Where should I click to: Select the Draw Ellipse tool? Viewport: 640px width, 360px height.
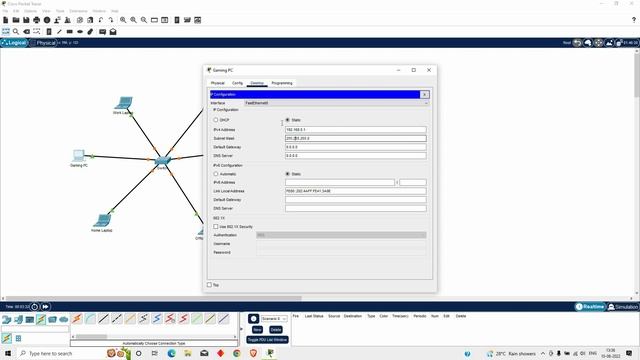click(x=80, y=31)
